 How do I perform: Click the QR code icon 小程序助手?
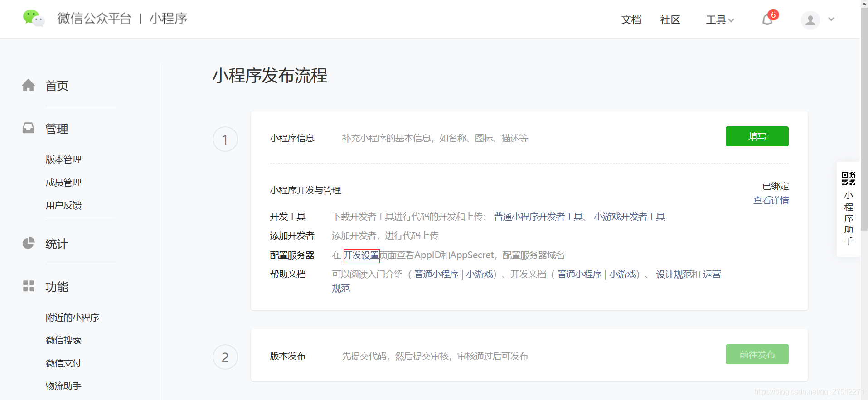[849, 178]
